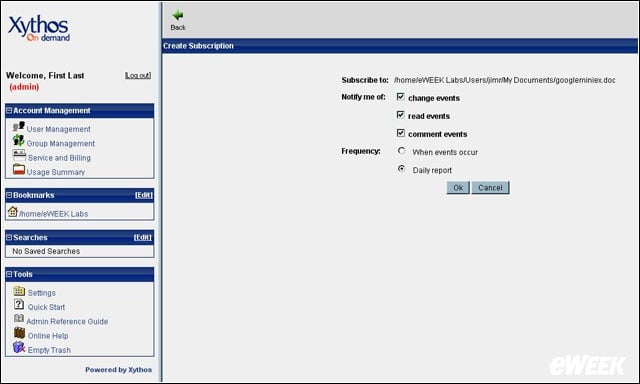Screen dimensions: 640x384
Task: Click the Admin Reference Guide book icon
Action: tap(19, 318)
